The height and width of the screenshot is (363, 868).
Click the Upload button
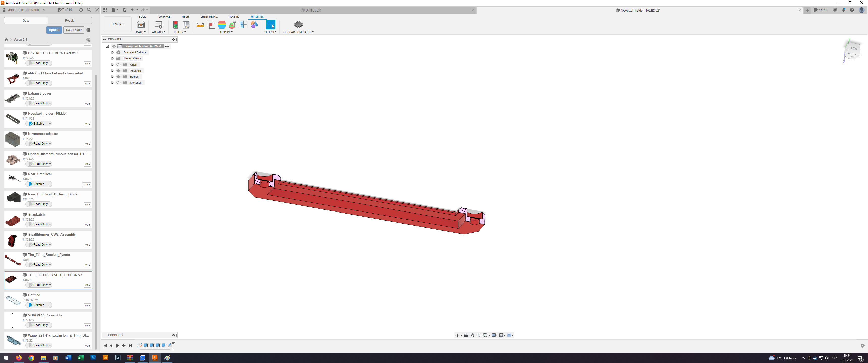pos(54,30)
